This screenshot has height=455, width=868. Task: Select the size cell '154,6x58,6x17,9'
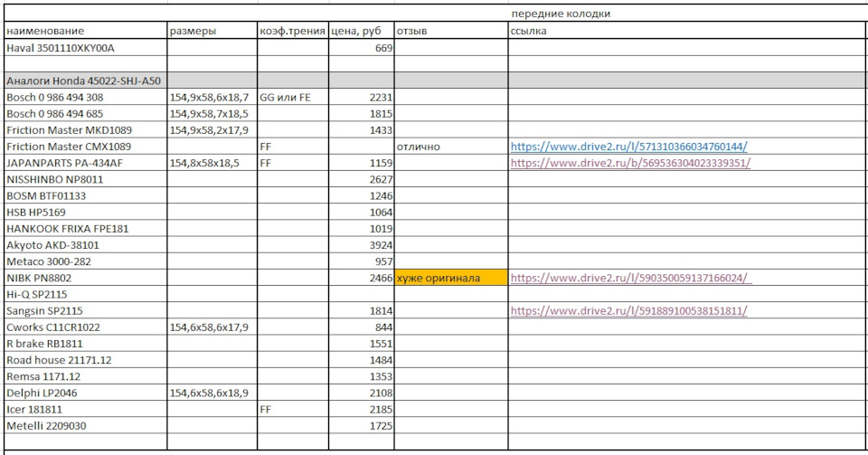tap(212, 327)
